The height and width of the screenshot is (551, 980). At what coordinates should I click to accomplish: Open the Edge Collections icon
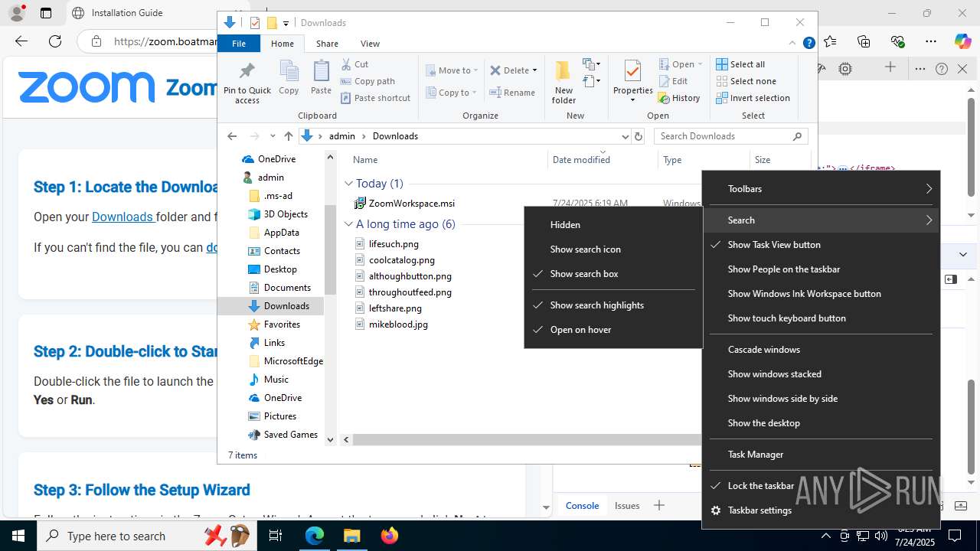click(x=864, y=41)
